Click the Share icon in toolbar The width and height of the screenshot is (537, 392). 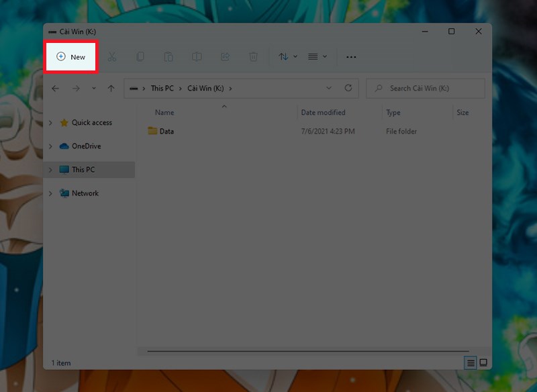tap(225, 57)
